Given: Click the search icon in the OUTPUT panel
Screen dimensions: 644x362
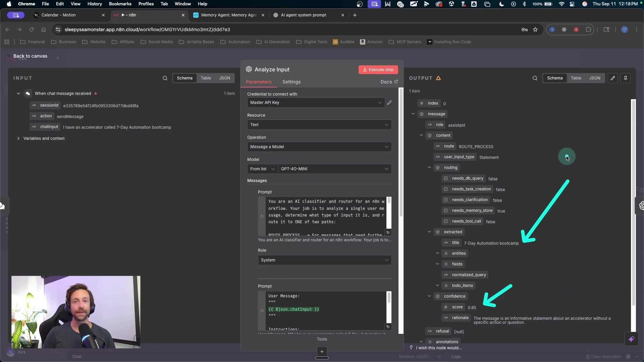Looking at the screenshot, I should click(535, 78).
